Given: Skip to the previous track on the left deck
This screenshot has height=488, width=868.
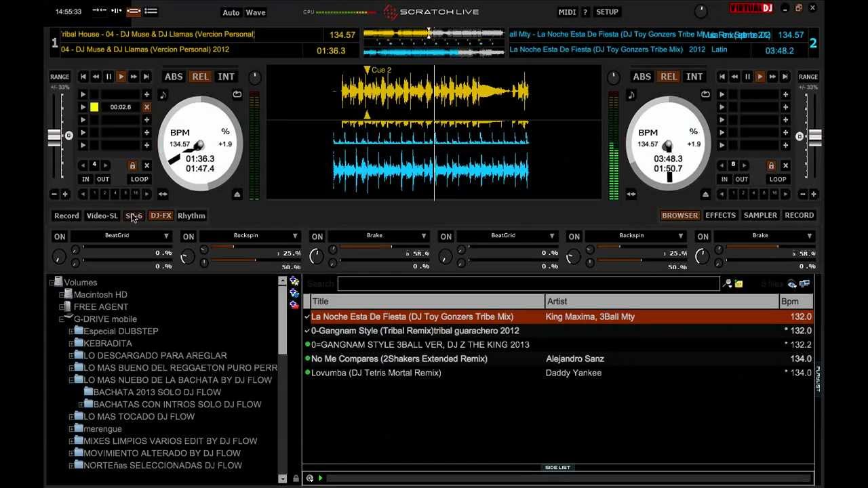Looking at the screenshot, I should coord(83,77).
